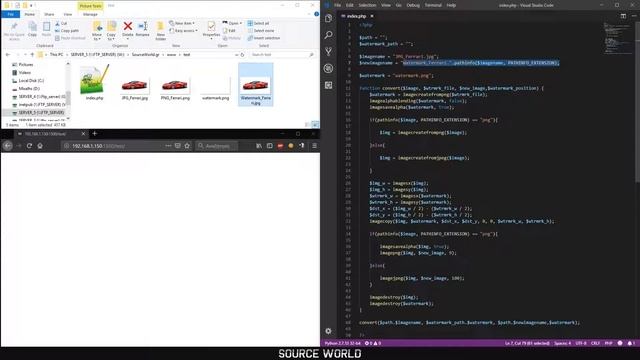Click the File Explorer search box
Viewport: 640px width, 360px height.
[x=282, y=55]
